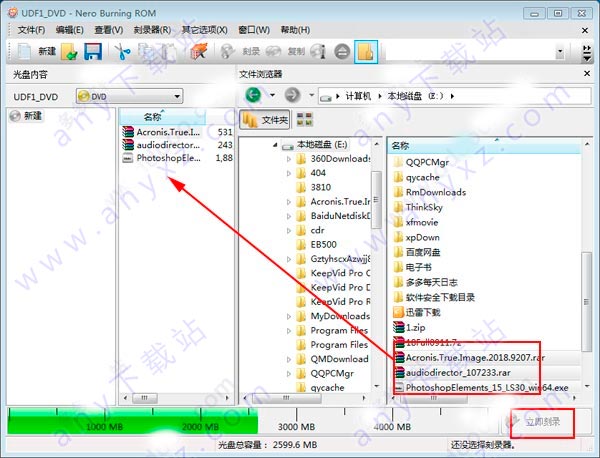
Task: Open Nero Express via the pencil-box icon
Action: [x=199, y=52]
